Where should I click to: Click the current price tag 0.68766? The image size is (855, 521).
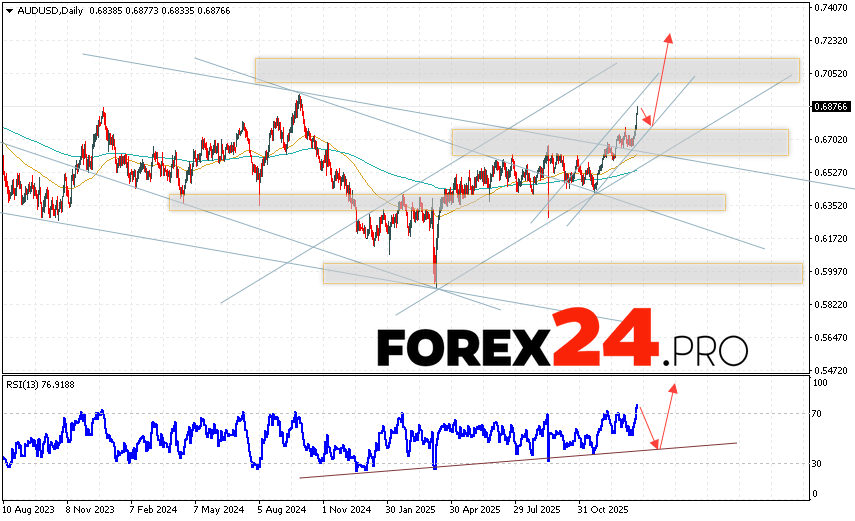(832, 106)
